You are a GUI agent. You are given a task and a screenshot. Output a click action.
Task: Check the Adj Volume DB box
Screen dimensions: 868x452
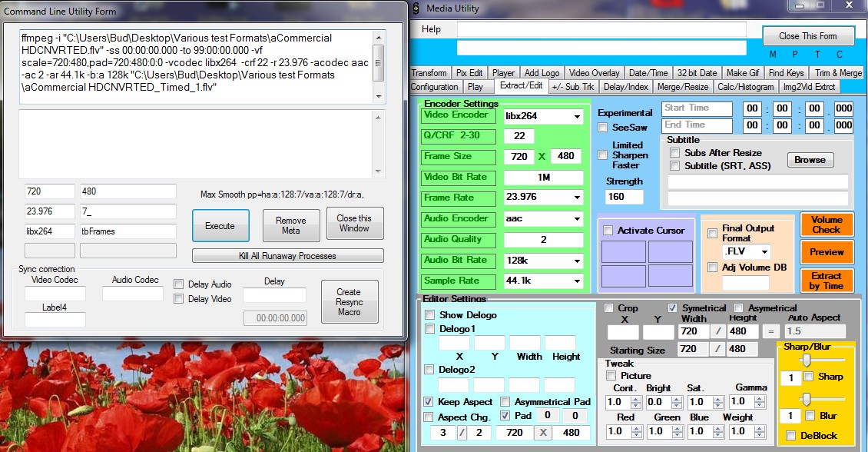click(x=712, y=268)
